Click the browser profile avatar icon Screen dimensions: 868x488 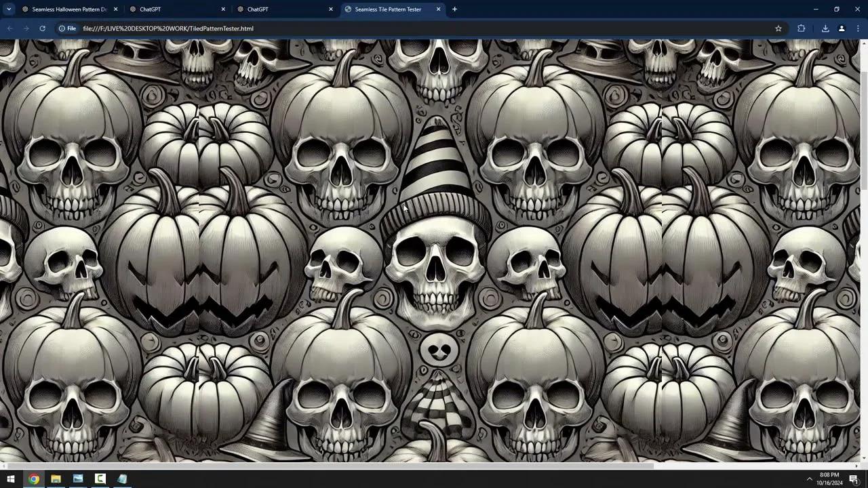[x=842, y=28]
